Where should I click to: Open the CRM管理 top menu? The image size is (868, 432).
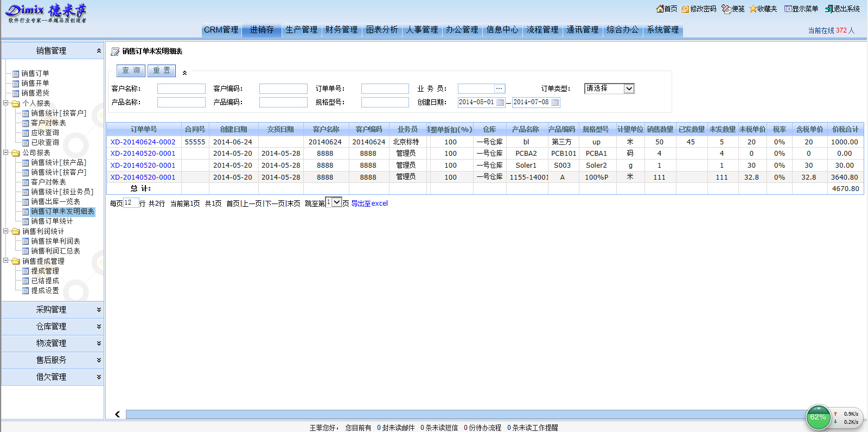(x=221, y=30)
